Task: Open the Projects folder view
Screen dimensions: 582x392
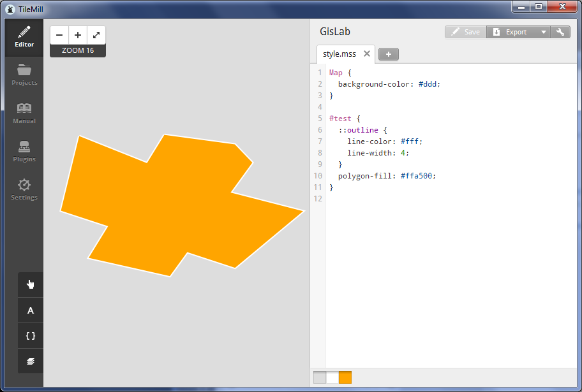Action: pos(24,75)
